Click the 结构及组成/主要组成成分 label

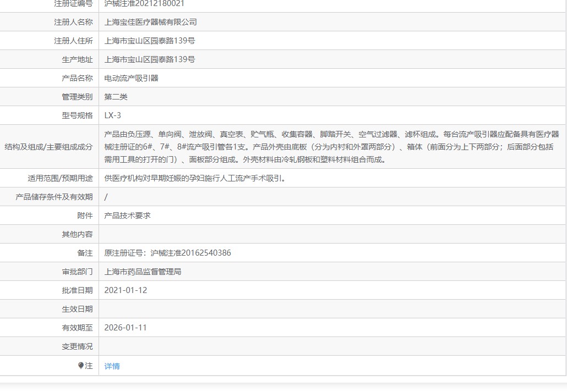click(x=49, y=147)
